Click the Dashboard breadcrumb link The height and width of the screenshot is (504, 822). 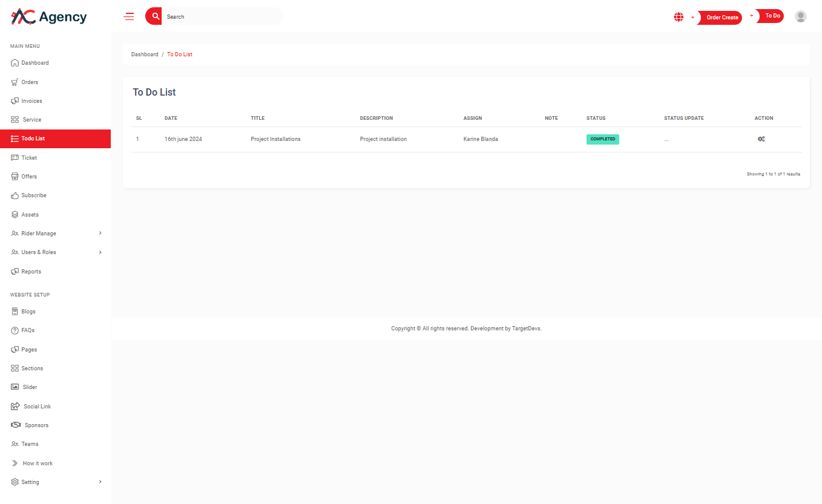click(x=145, y=54)
